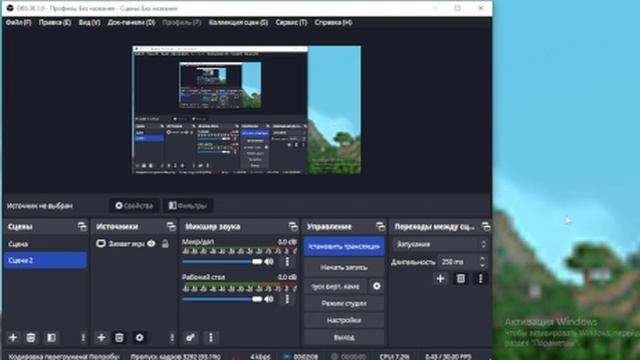The width and height of the screenshot is (640, 360).
Task: Click Остановить трансляцию button
Action: click(344, 247)
